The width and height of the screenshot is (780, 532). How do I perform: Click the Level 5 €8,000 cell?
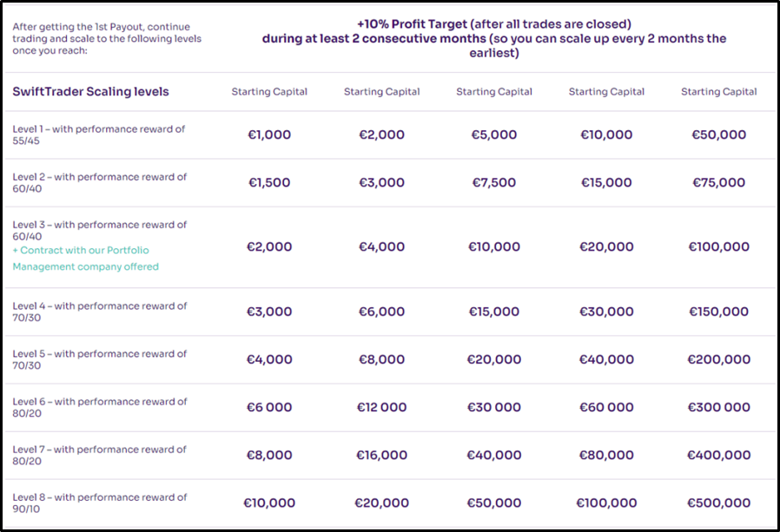pos(381,359)
